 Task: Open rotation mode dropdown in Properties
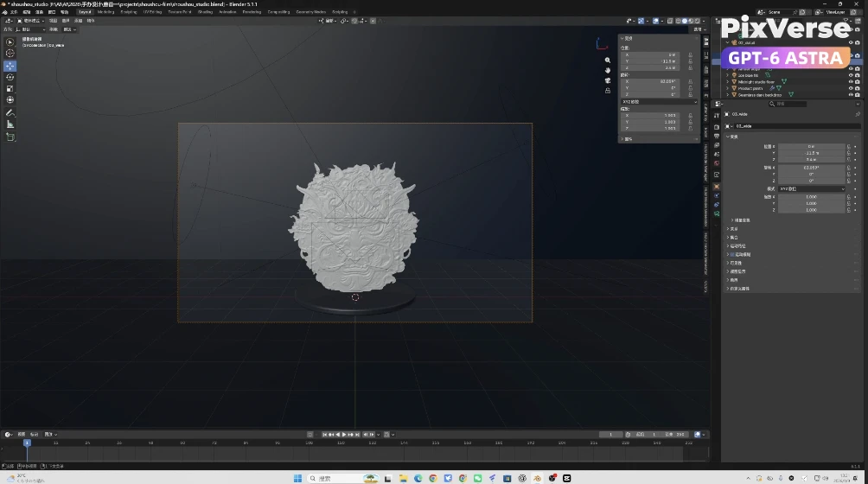pyautogui.click(x=812, y=188)
